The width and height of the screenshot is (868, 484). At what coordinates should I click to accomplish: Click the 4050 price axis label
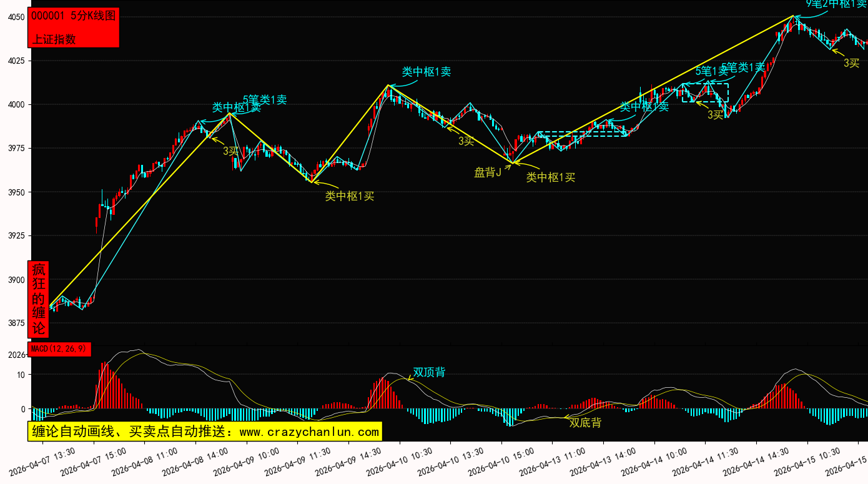coord(16,17)
